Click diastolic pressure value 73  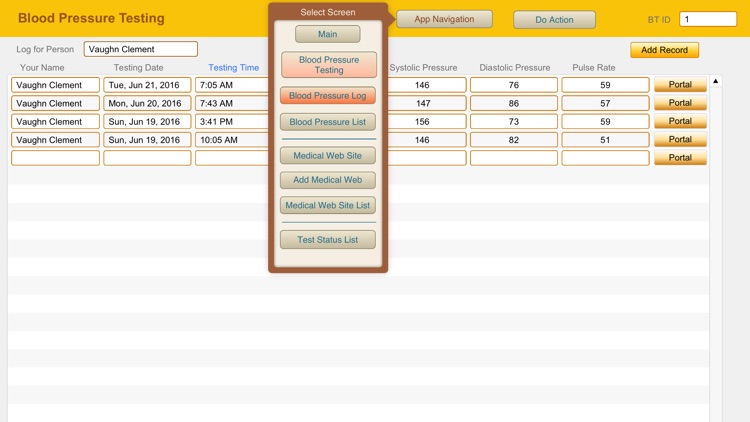point(514,122)
